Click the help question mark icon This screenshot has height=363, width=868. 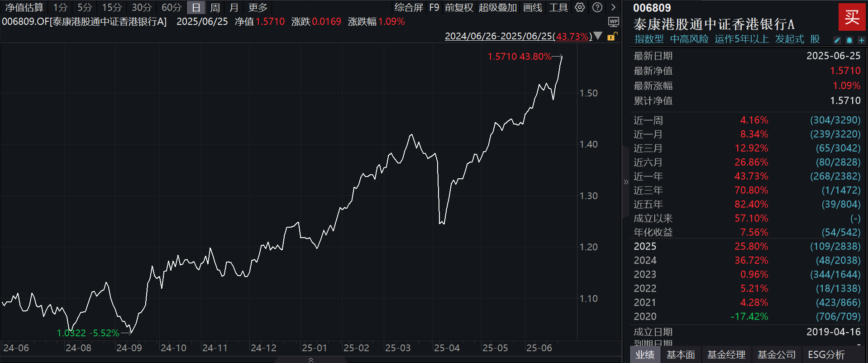pyautogui.click(x=597, y=7)
